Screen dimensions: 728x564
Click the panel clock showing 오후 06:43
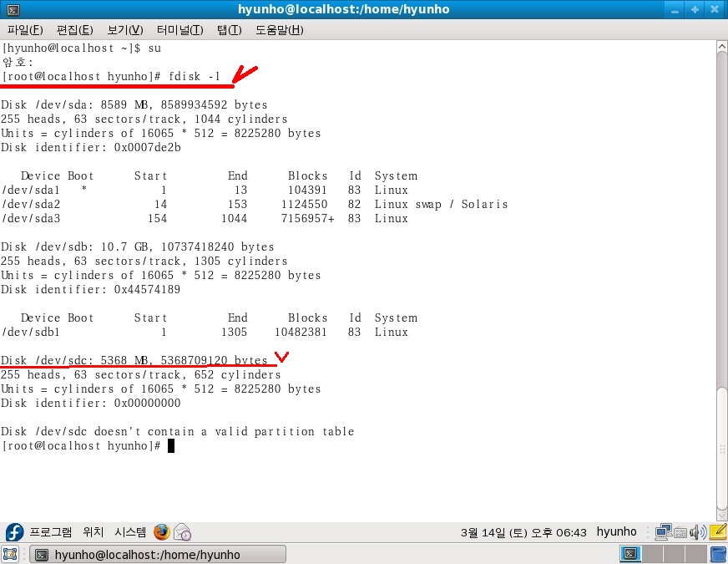pos(523,532)
